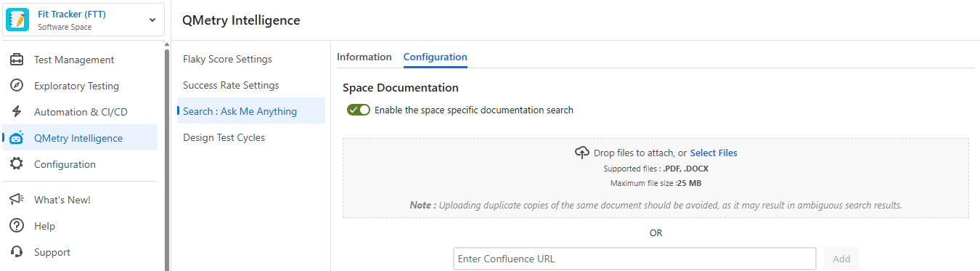980x271 pixels.
Task: Click the QMetry Intelligence page title
Action: click(x=241, y=20)
